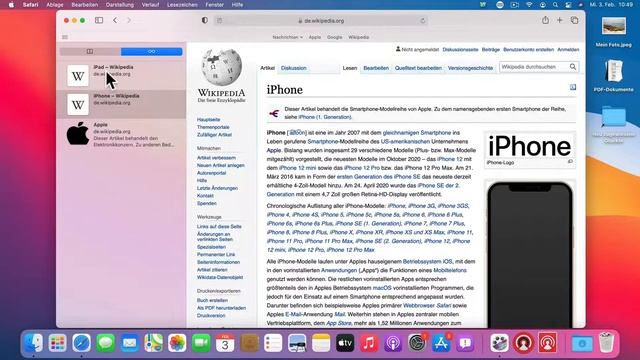
Task: Open Calendar from the Dock
Action: tap(225, 343)
